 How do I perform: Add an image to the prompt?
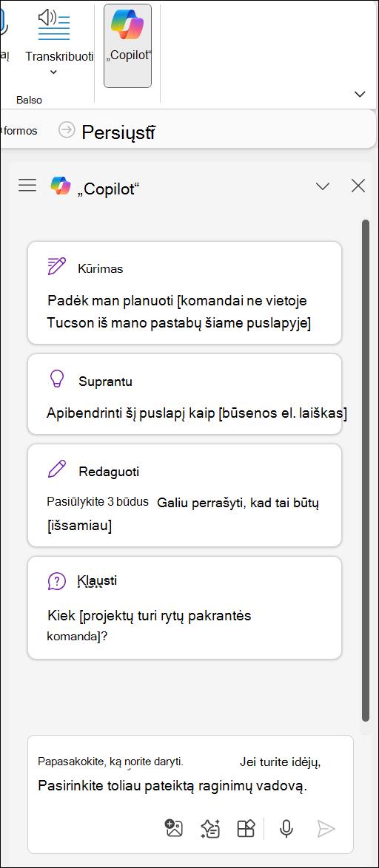coord(174,828)
